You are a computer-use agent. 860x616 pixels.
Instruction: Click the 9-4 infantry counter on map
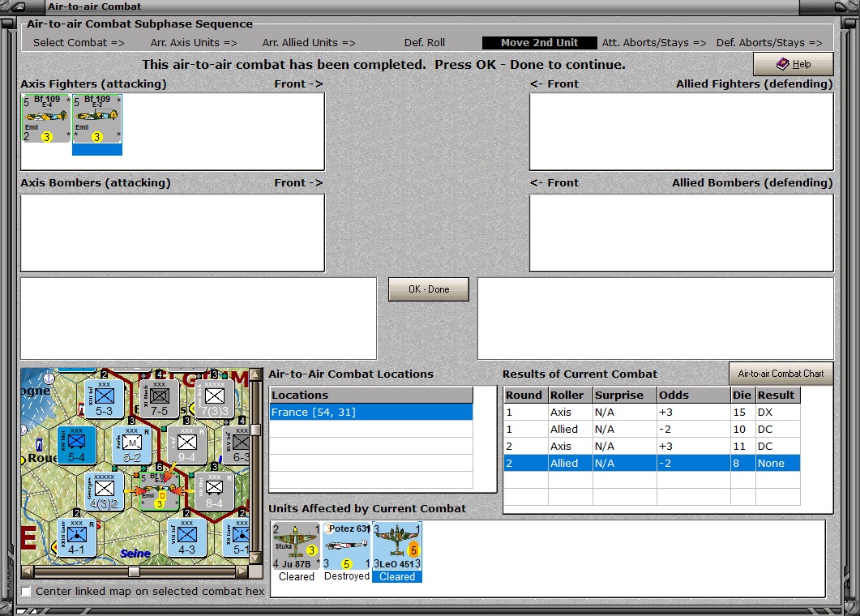click(x=186, y=445)
